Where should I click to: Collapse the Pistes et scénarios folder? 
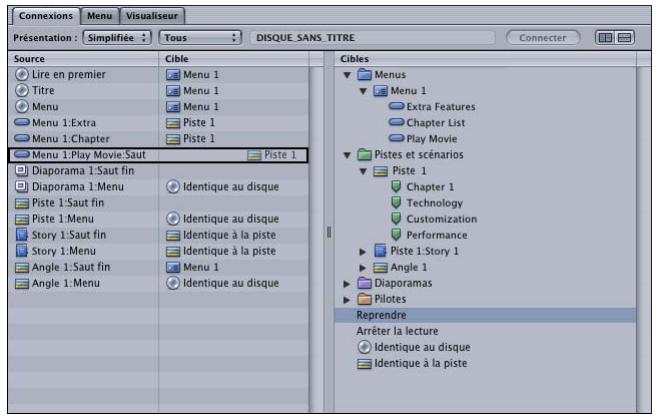347,155
